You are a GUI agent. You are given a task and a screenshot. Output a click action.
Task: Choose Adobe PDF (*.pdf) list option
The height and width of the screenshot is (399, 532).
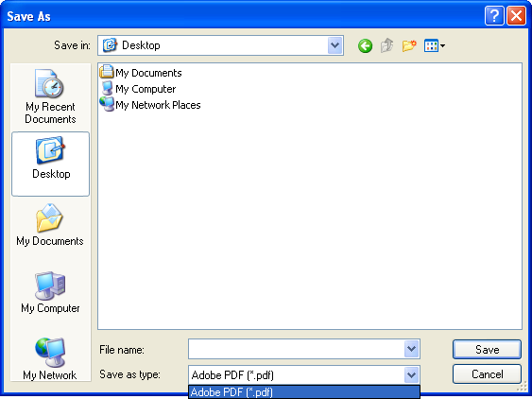pyautogui.click(x=304, y=391)
